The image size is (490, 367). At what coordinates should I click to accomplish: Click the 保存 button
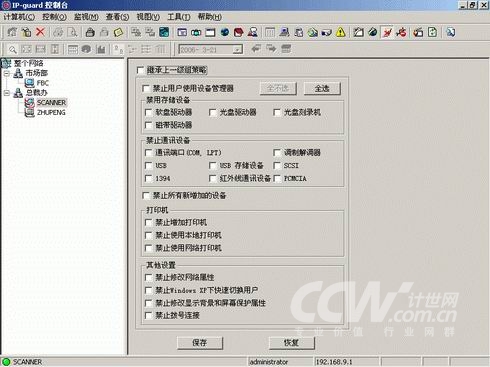click(200, 342)
